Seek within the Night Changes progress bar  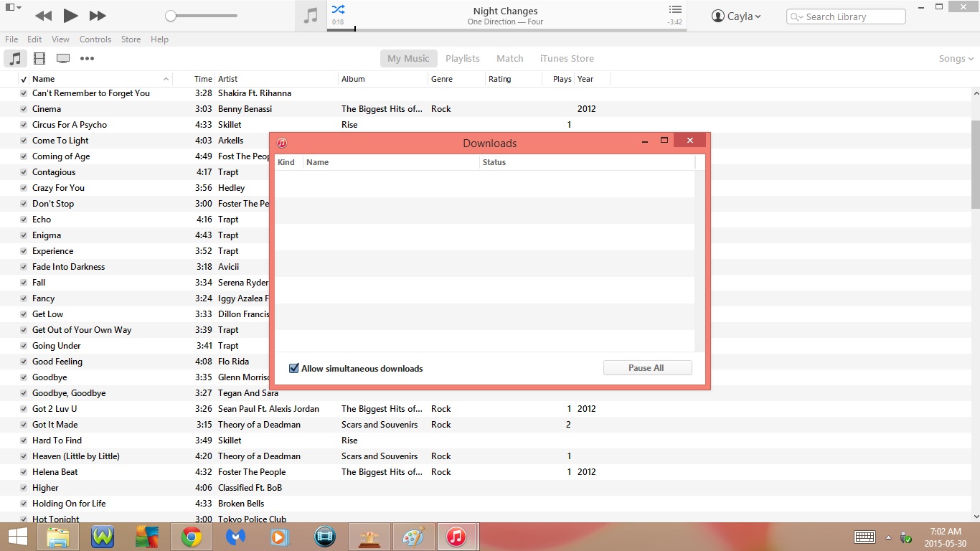point(507,29)
